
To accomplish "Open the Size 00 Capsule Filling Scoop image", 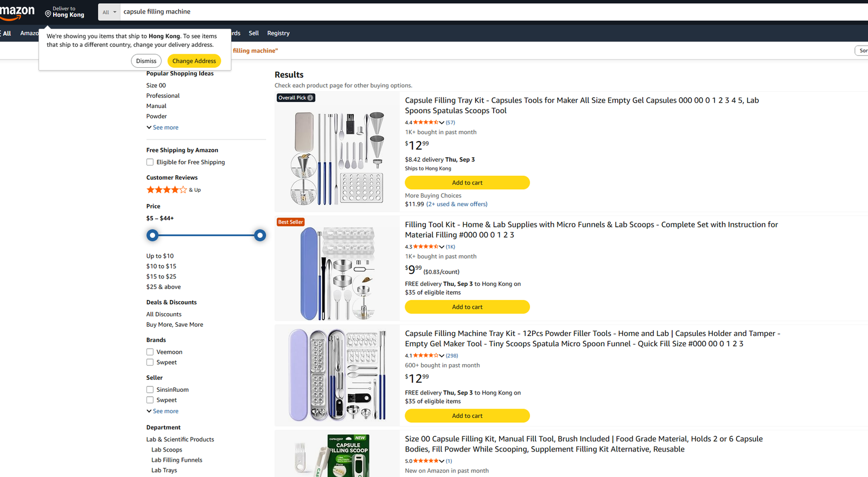I will [333, 455].
